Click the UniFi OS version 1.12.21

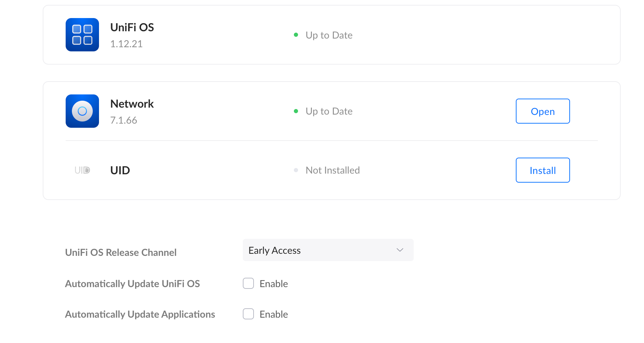click(x=126, y=44)
